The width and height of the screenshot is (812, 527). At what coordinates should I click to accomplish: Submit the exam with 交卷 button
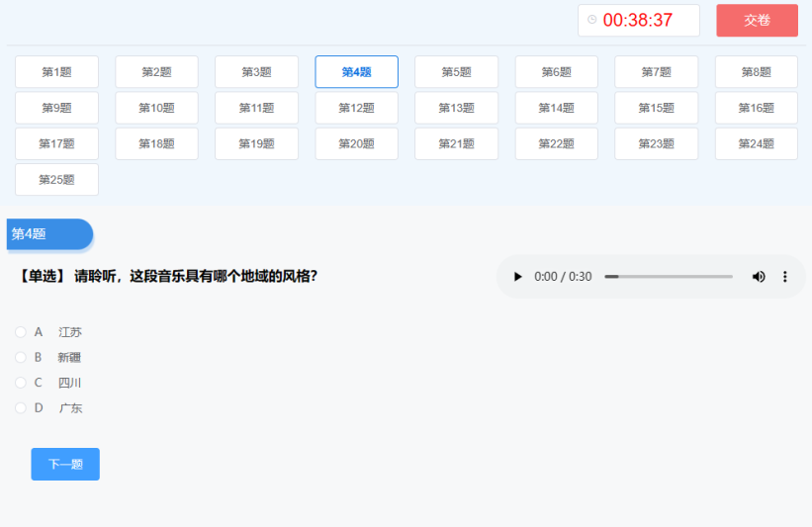coord(757,20)
